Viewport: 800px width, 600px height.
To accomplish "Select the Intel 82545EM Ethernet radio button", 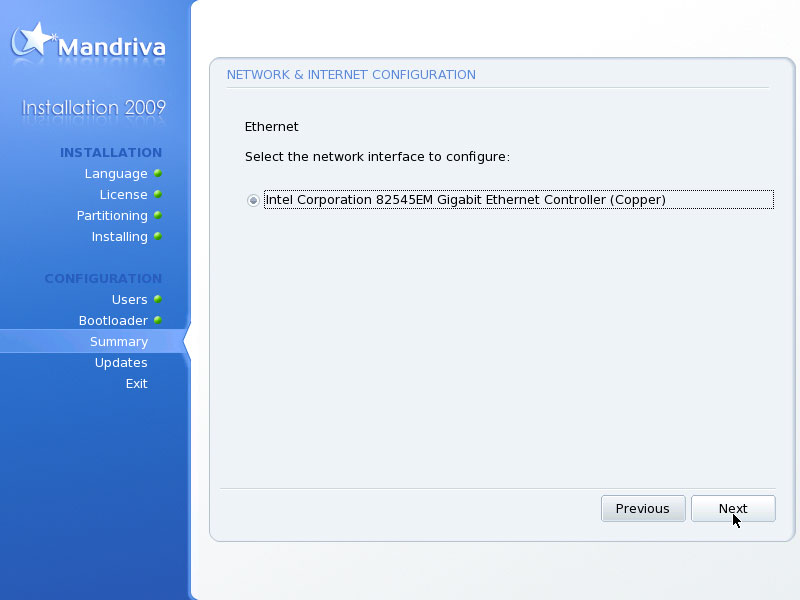I will point(253,200).
